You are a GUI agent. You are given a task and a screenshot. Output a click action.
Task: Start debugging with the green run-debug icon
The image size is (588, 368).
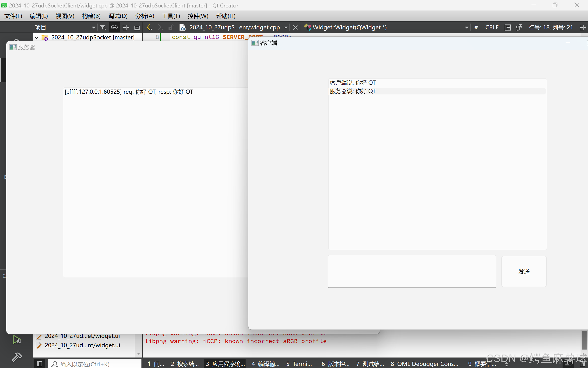pyautogui.click(x=17, y=339)
